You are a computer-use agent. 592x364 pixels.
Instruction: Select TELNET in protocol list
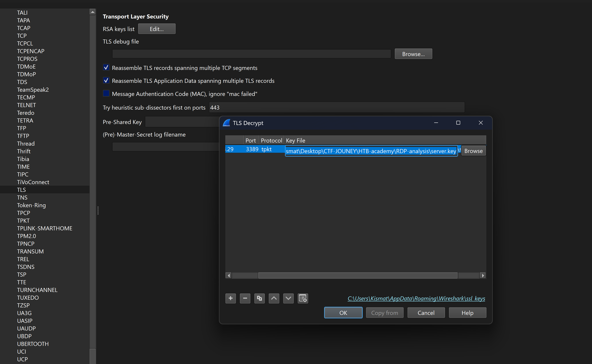[x=26, y=105]
